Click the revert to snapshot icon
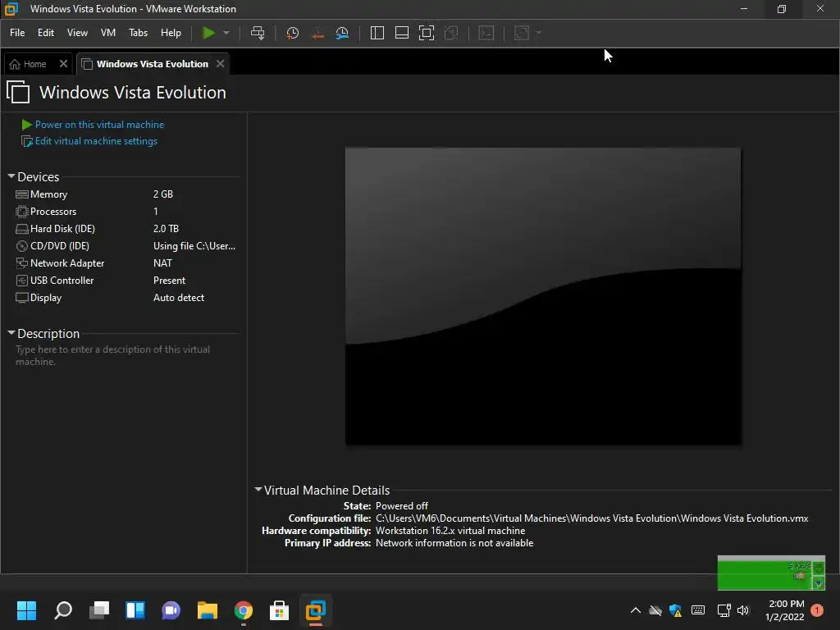840x630 pixels. [317, 33]
